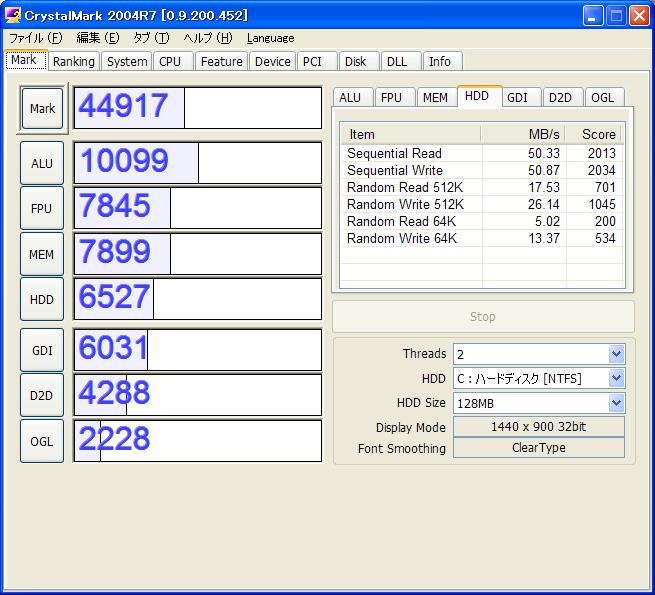Viewport: 655px width, 595px height.
Task: Click the Item column header
Action: [x=411, y=134]
